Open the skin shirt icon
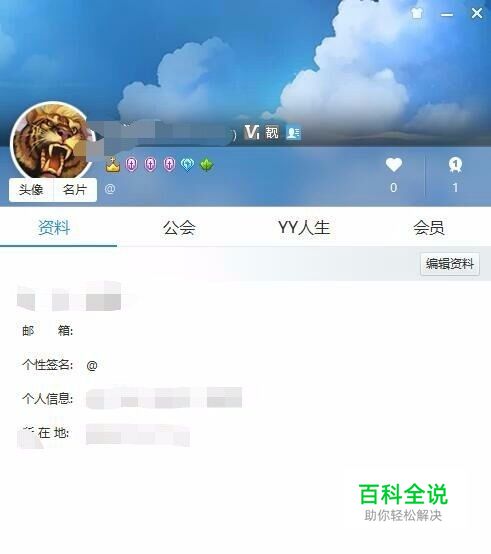The width and height of the screenshot is (491, 554). pos(417,14)
